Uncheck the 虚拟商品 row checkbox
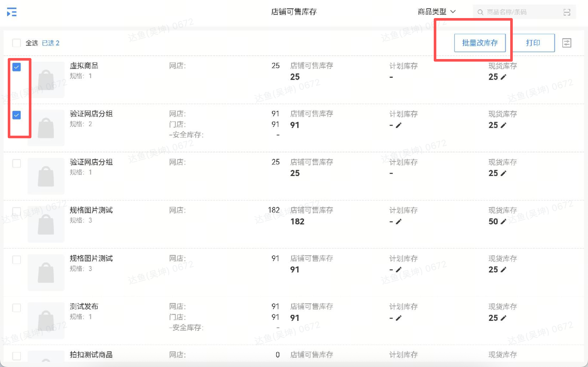This screenshot has width=588, height=367. [16, 67]
